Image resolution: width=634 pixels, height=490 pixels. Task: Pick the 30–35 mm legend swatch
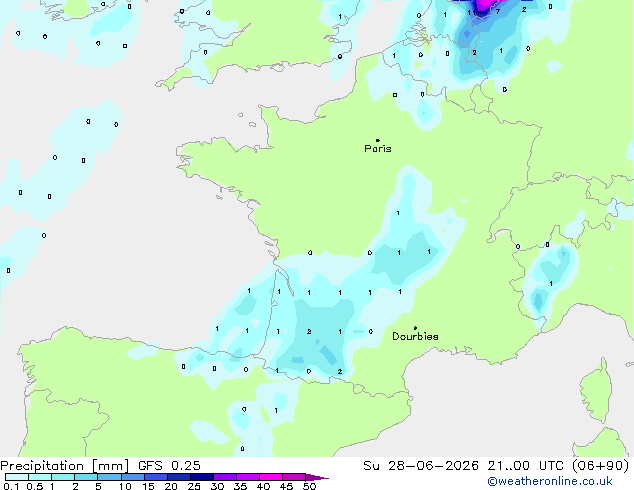[x=225, y=477]
